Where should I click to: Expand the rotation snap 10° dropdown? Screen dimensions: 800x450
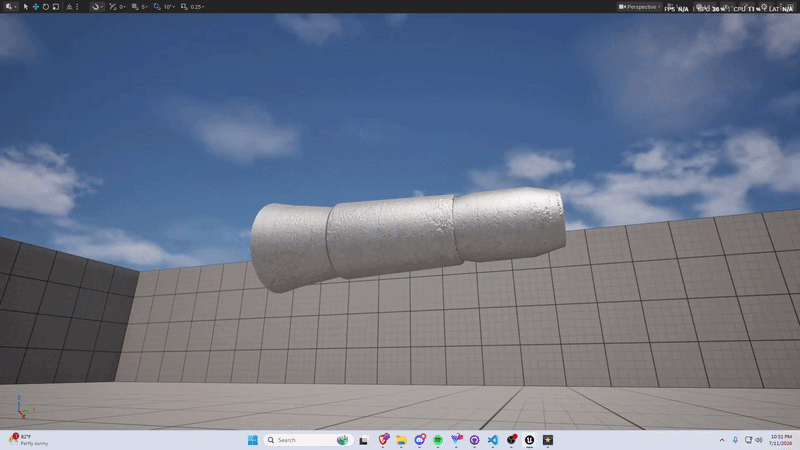coord(169,7)
